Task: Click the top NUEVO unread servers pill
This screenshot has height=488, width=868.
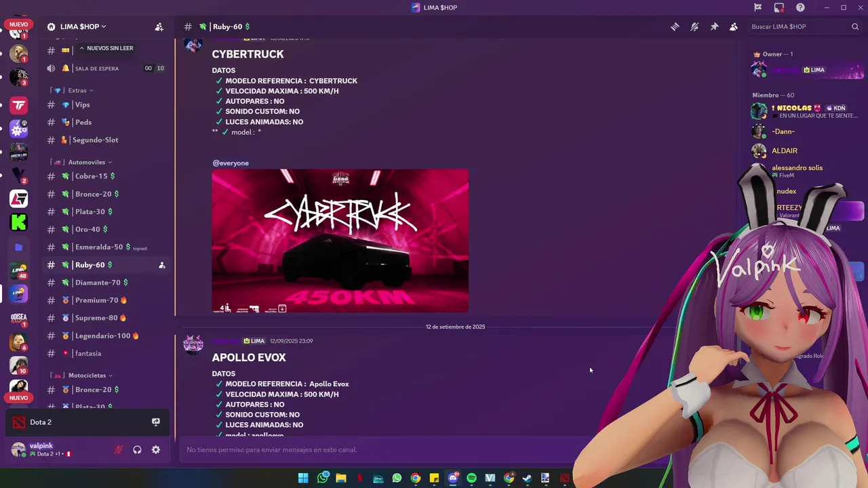Action: 18,24
